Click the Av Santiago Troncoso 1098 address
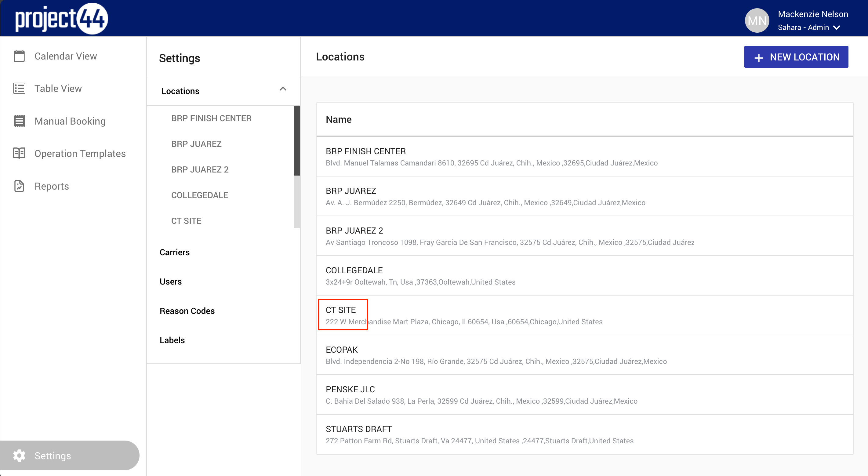 [x=510, y=242]
